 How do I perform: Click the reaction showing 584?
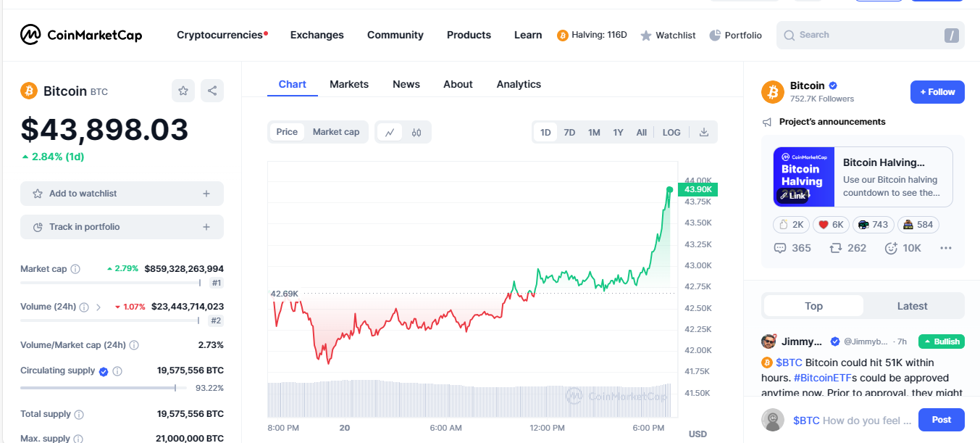[x=918, y=225]
